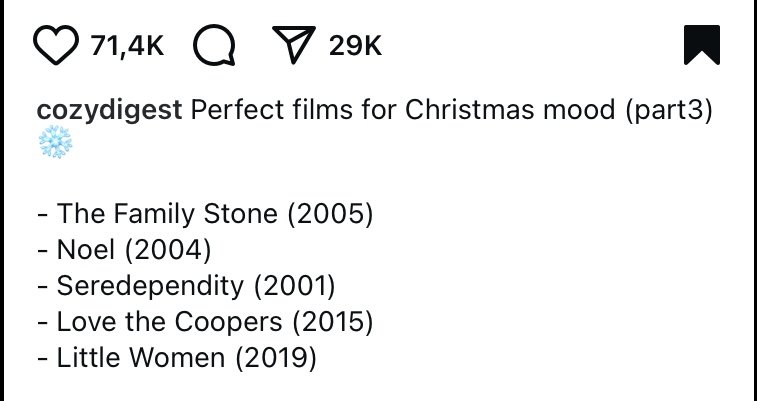Click the 'Little Women' film title
The width and height of the screenshot is (757, 401).
141,358
